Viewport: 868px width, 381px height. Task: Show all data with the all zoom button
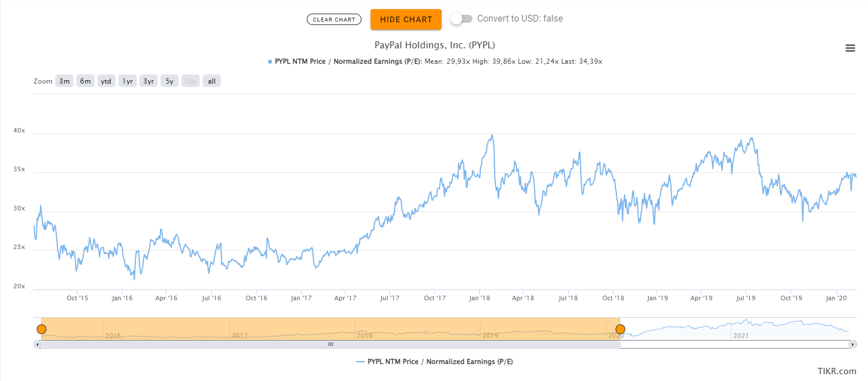tap(212, 81)
